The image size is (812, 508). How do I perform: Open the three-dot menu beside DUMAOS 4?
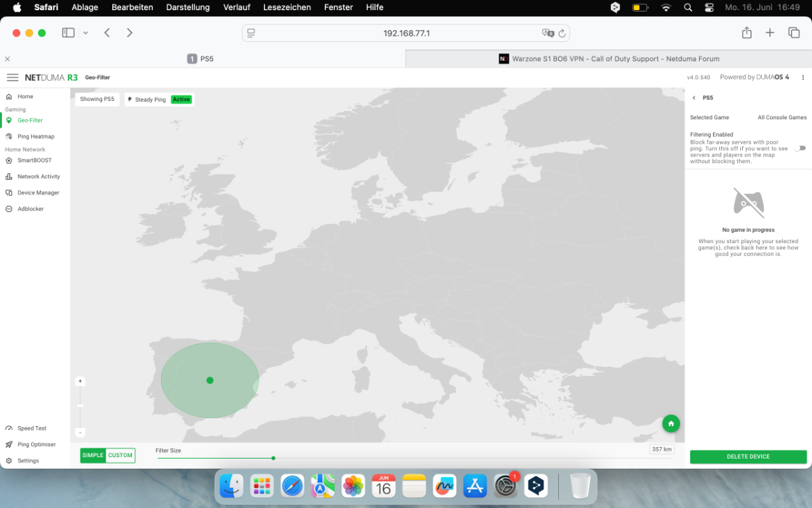pyautogui.click(x=803, y=77)
